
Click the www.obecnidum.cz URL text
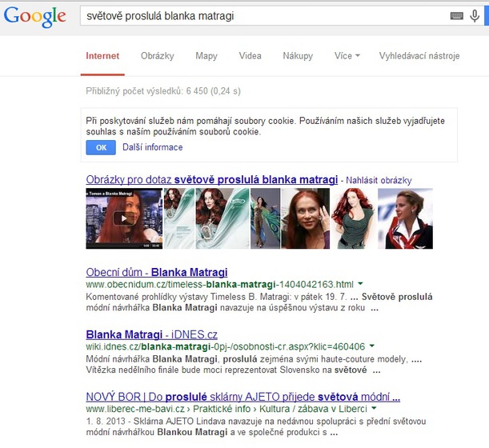(219, 284)
